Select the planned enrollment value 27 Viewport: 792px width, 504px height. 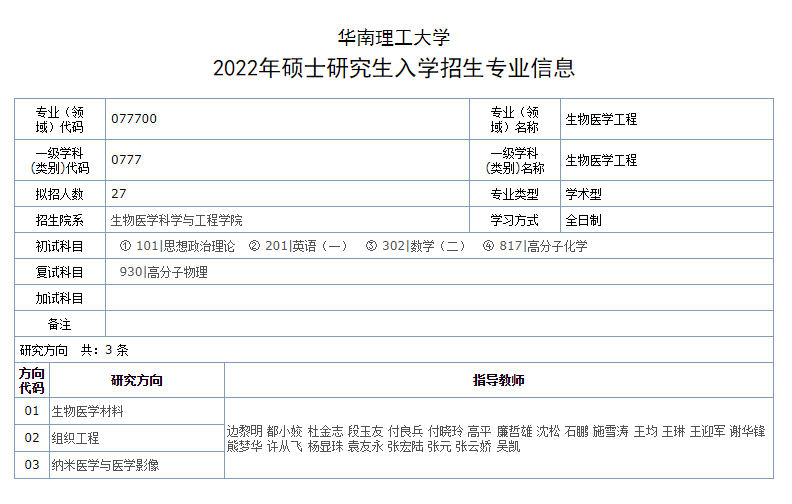click(119, 194)
